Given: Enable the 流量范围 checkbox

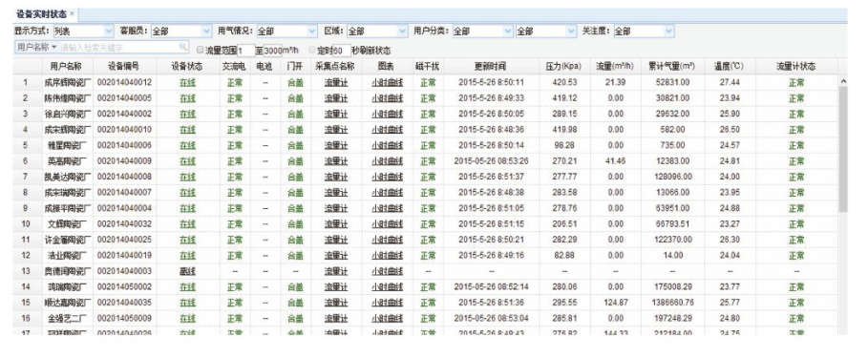Looking at the screenshot, I should coord(200,51).
